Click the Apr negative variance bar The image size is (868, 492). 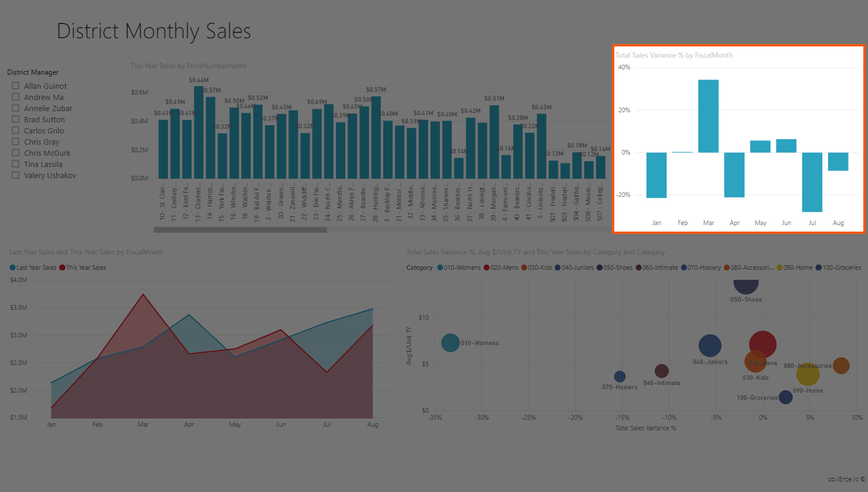click(x=734, y=175)
